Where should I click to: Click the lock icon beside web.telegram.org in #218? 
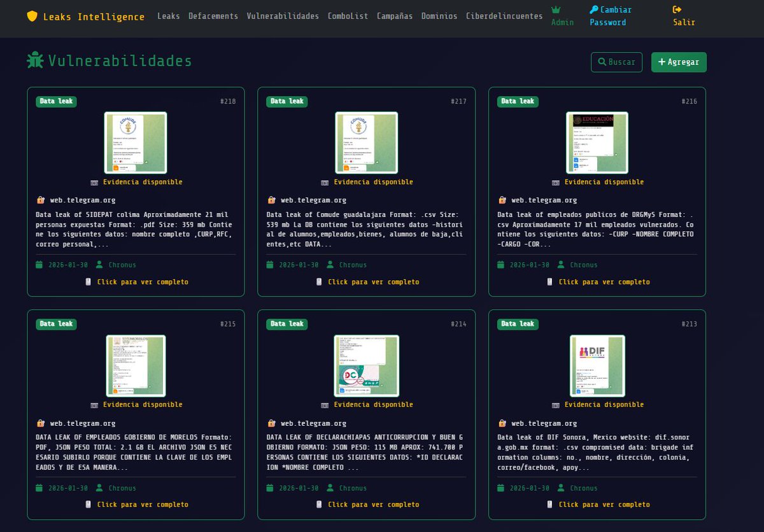click(41, 200)
